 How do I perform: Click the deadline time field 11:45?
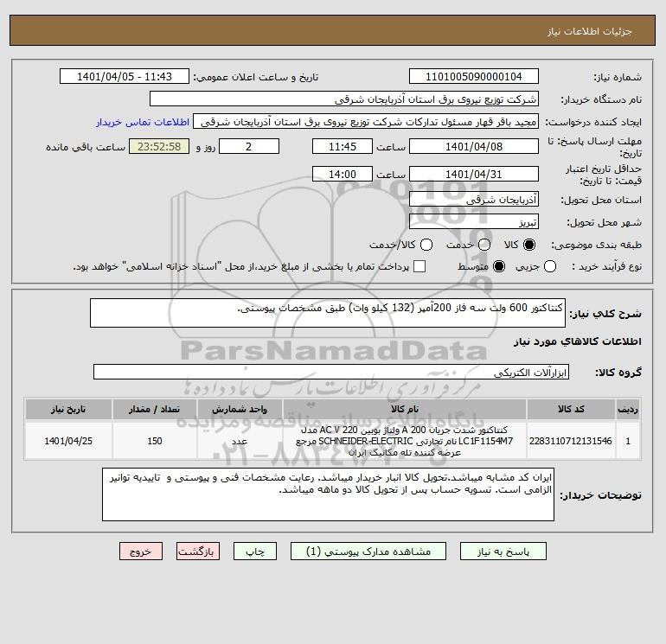tap(343, 146)
